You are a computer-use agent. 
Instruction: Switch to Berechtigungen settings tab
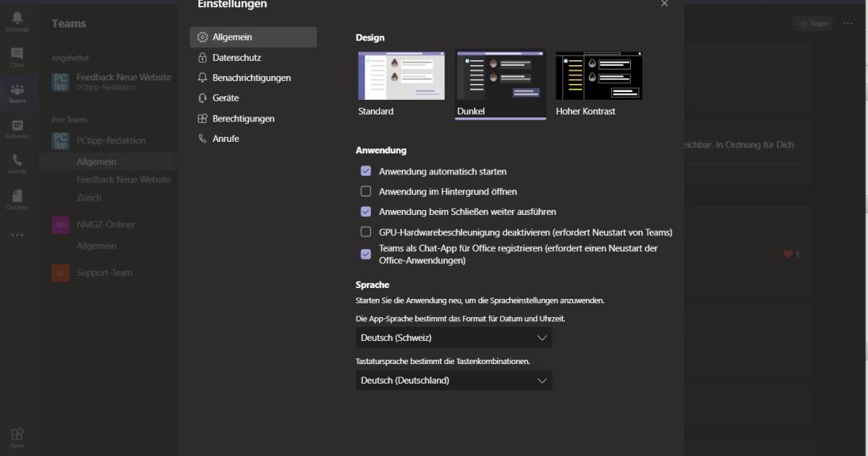[253, 119]
